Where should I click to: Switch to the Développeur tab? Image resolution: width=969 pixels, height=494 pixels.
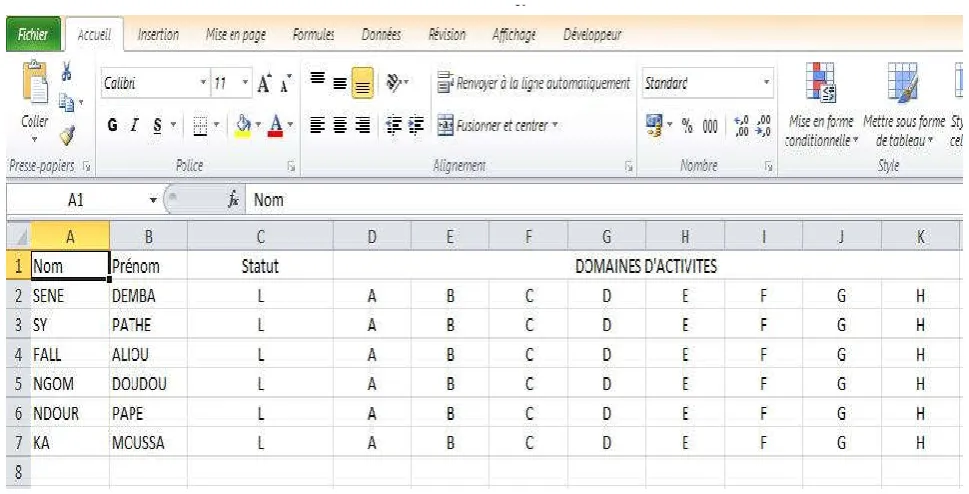pyautogui.click(x=592, y=35)
